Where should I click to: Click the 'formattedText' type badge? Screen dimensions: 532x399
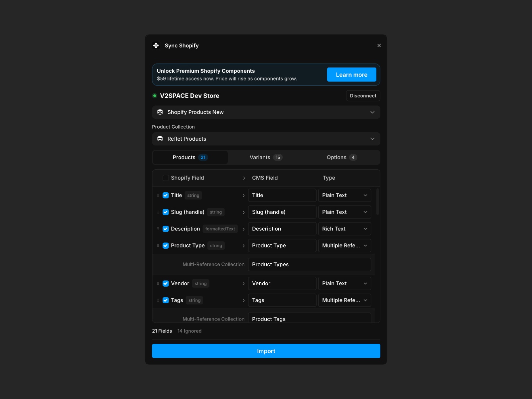[220, 229]
